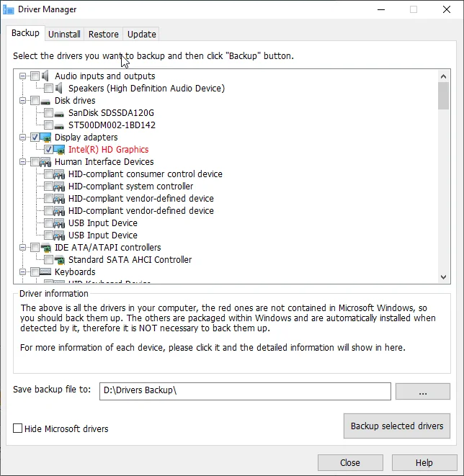The width and height of the screenshot is (464, 476).
Task: Click the scrollbar down arrow of driver list
Action: (x=443, y=277)
